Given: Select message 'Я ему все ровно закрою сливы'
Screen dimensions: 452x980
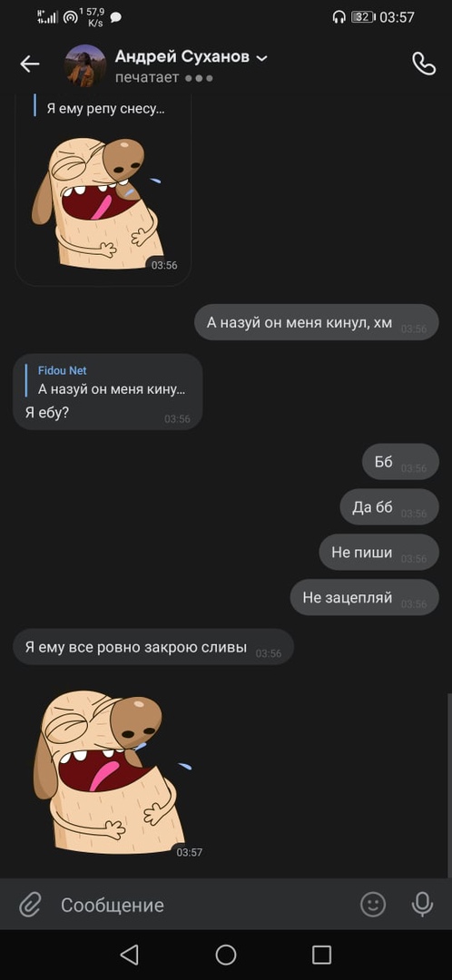Looking at the screenshot, I should [x=153, y=647].
